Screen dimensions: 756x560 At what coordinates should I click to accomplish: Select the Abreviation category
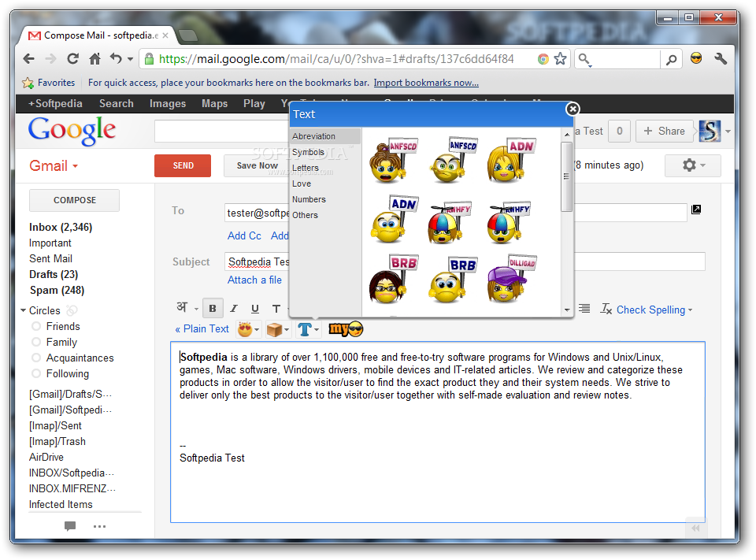(325, 136)
